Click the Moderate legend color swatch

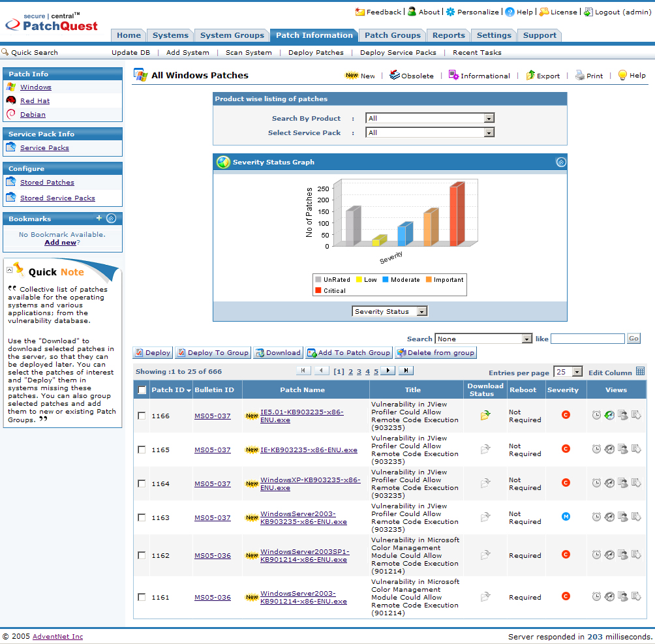pos(385,279)
